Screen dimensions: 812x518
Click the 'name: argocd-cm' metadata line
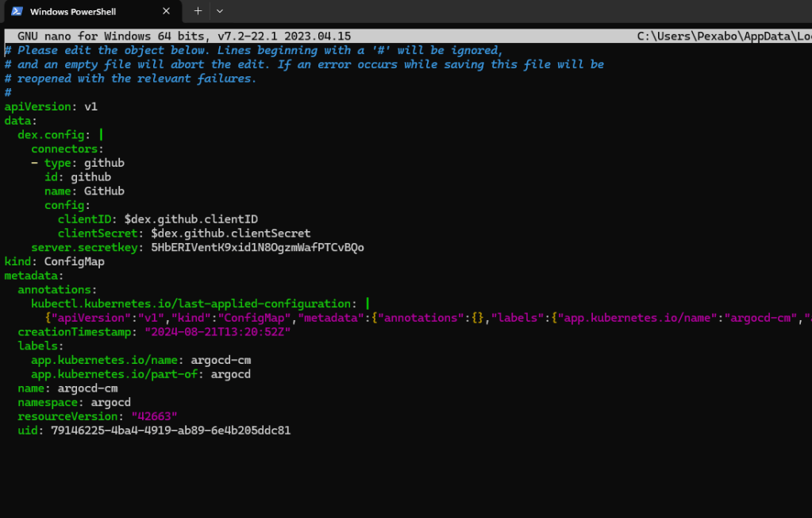67,388
